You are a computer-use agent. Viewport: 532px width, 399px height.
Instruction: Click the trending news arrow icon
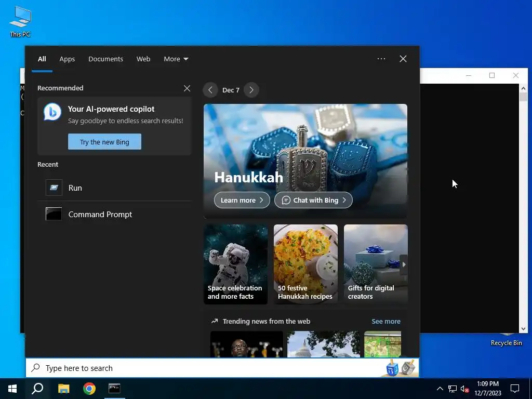point(215,321)
